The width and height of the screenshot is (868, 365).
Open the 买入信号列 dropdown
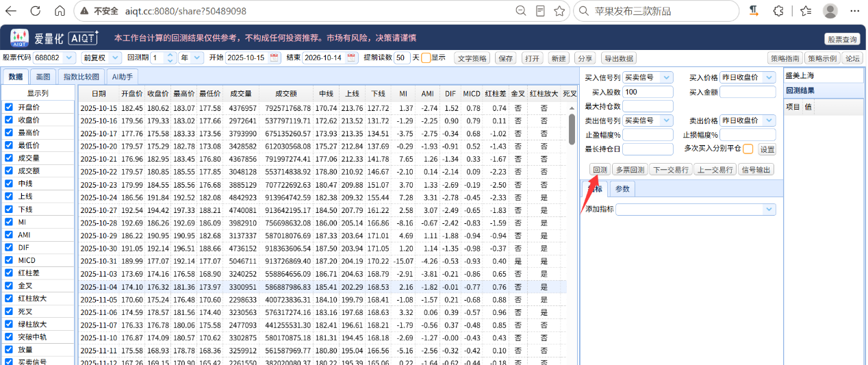(x=667, y=78)
